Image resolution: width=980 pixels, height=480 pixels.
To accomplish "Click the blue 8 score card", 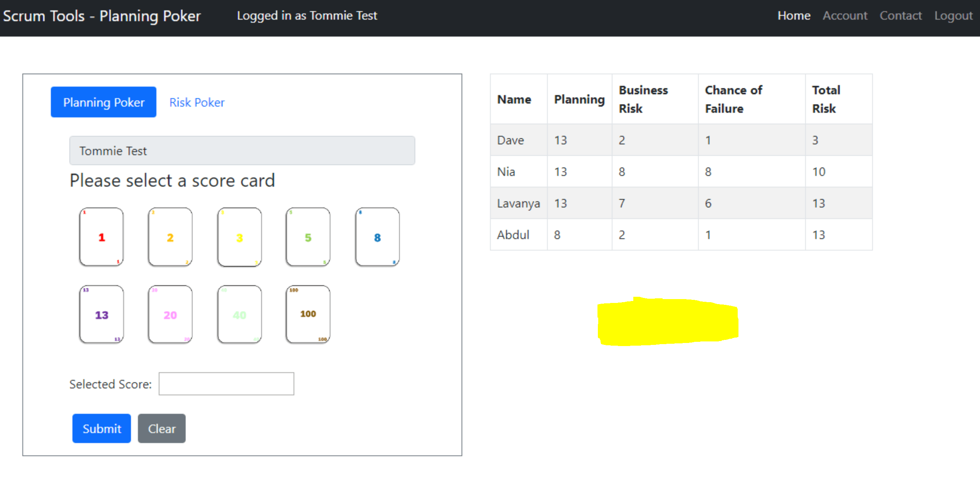I will pos(377,237).
